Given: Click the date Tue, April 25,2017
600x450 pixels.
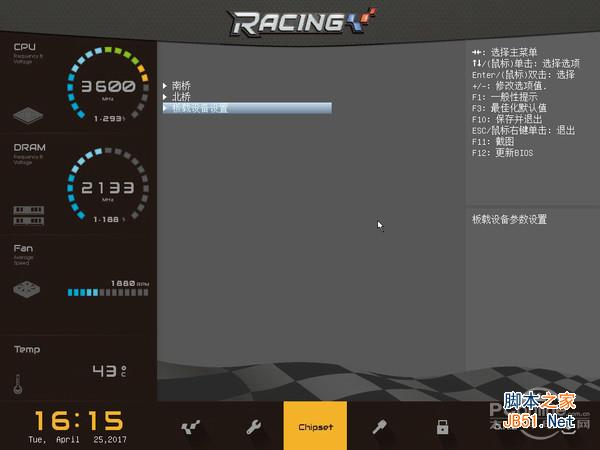Looking at the screenshot, I should [77, 440].
